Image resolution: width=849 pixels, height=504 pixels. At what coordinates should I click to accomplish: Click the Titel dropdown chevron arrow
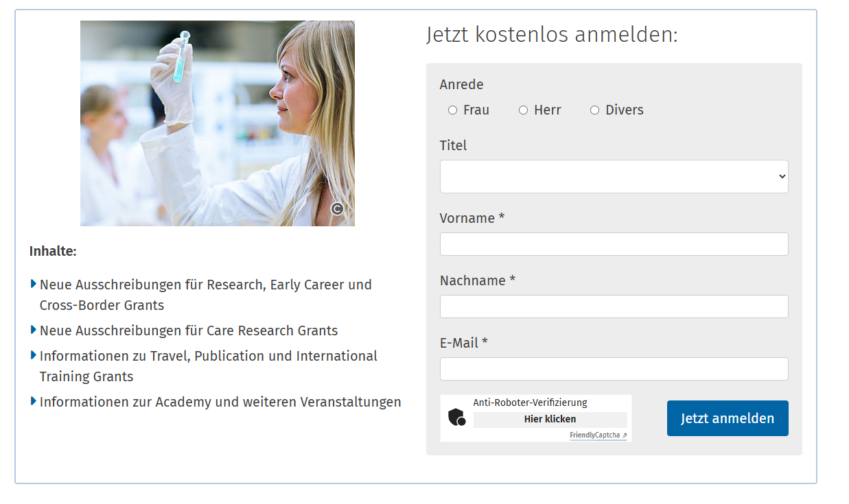(x=782, y=177)
